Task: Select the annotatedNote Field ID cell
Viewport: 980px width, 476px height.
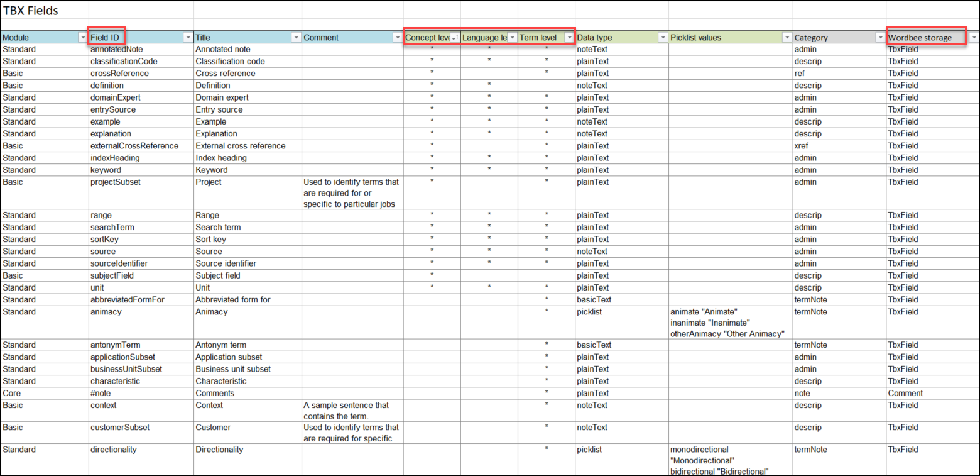Action: tap(117, 49)
